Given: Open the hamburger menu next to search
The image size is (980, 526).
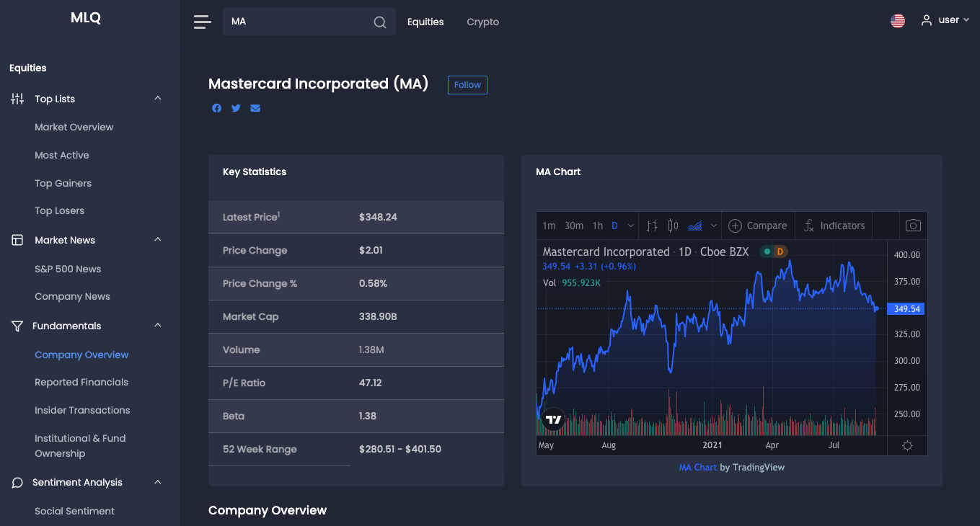Looking at the screenshot, I should click(203, 22).
